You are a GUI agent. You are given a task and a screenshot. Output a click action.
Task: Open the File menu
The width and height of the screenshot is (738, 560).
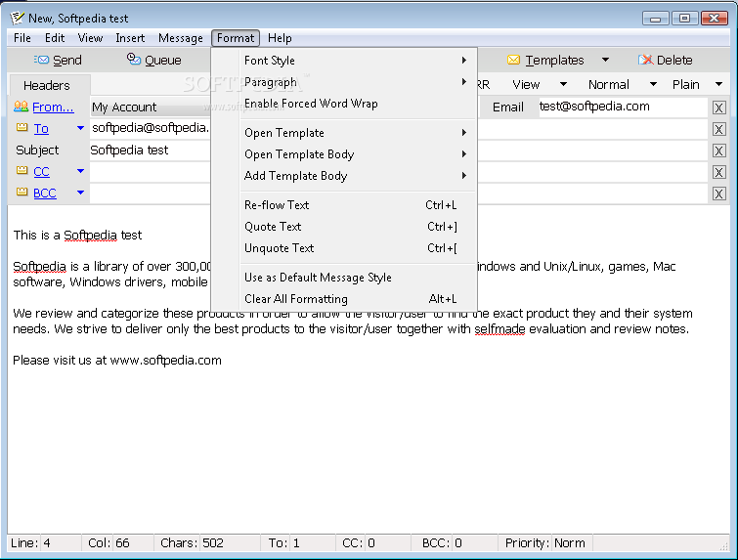pyautogui.click(x=22, y=38)
